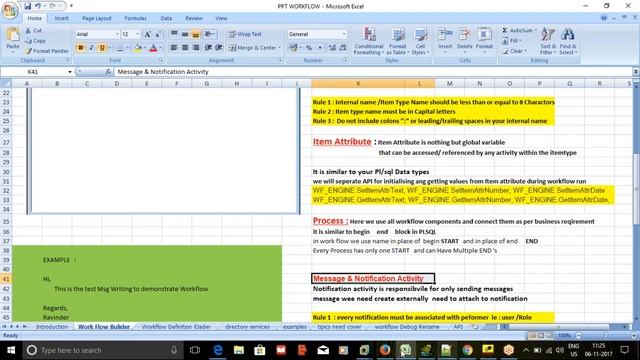Open the General number format dropdown
Viewport: 640px width, 360px height.
(344, 34)
